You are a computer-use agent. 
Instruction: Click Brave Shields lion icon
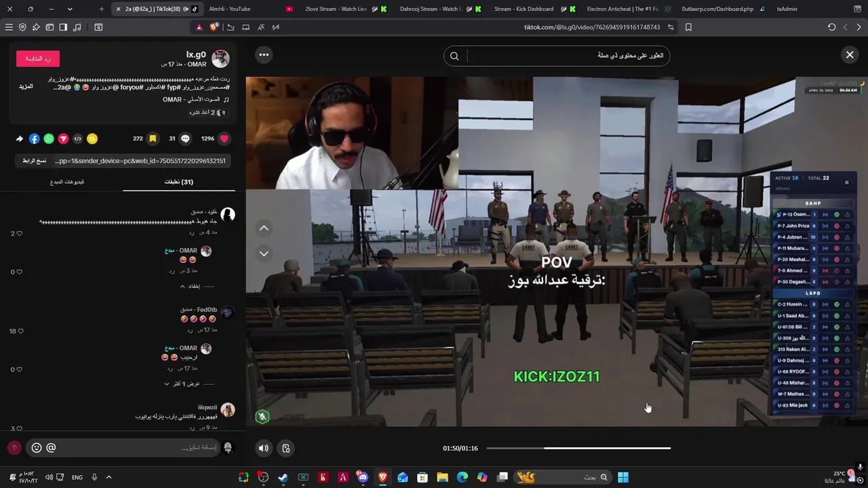[214, 27]
